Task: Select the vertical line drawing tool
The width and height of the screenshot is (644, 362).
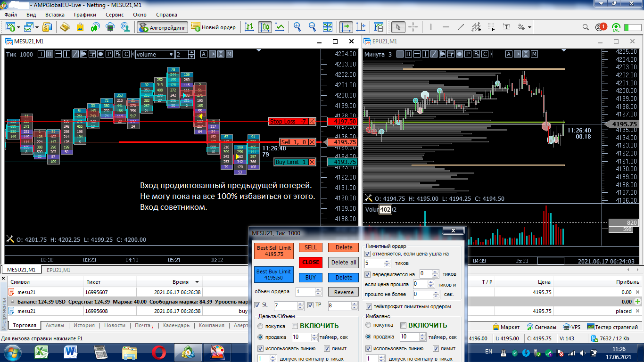Action: [x=430, y=27]
